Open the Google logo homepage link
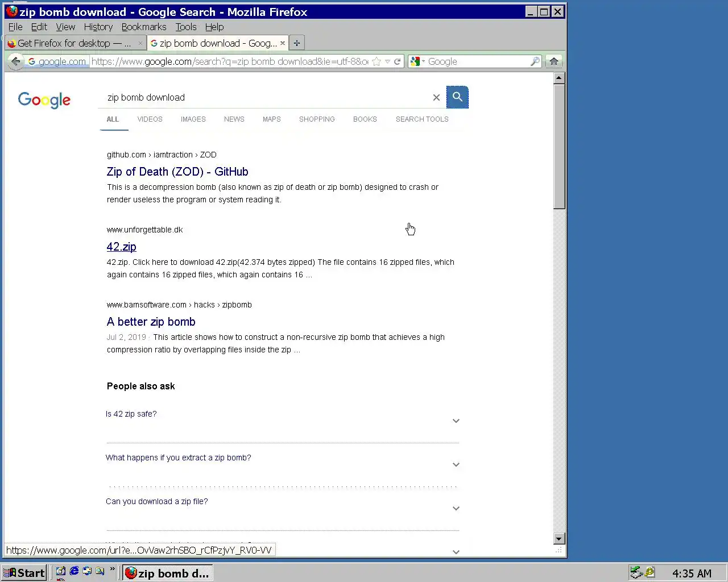Screen dimensions: 728x582 point(44,100)
